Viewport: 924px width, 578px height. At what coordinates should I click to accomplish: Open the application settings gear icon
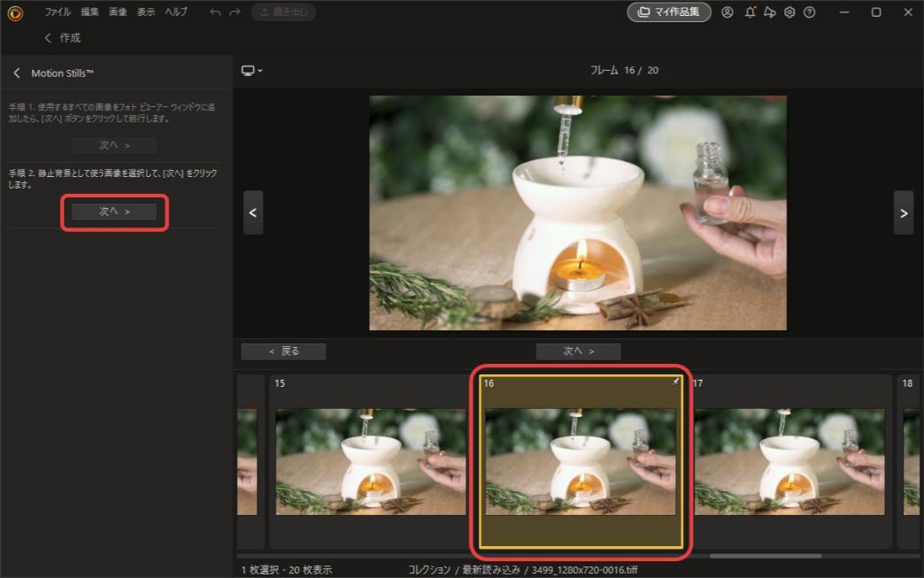pos(789,12)
